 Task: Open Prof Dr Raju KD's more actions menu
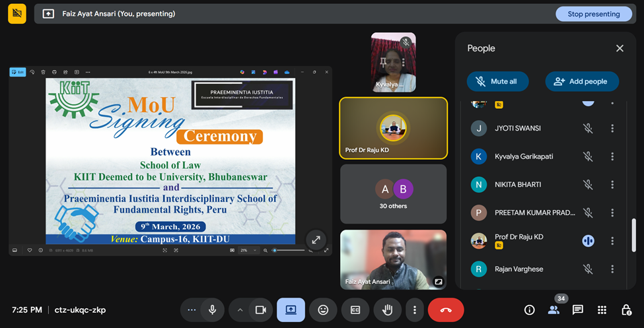[612, 241]
